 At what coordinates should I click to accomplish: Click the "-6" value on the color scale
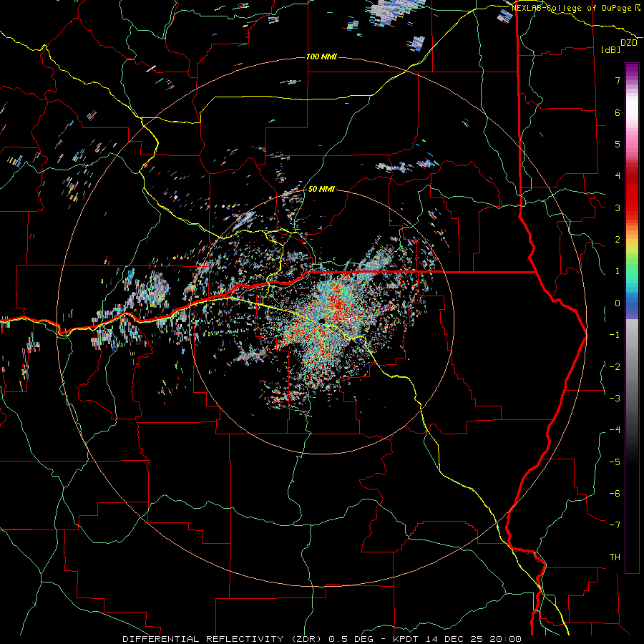[615, 494]
